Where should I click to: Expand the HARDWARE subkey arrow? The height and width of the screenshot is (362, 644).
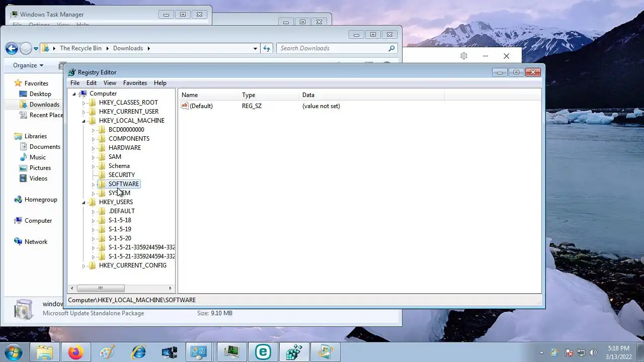[93, 148]
